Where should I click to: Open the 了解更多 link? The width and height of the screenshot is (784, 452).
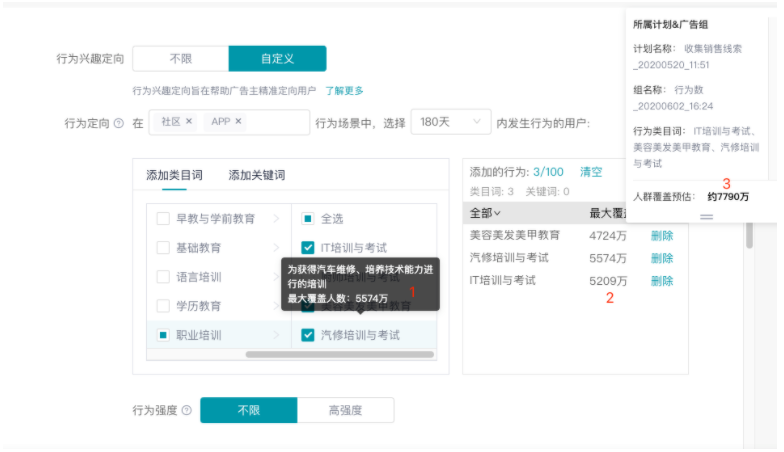coord(344,90)
